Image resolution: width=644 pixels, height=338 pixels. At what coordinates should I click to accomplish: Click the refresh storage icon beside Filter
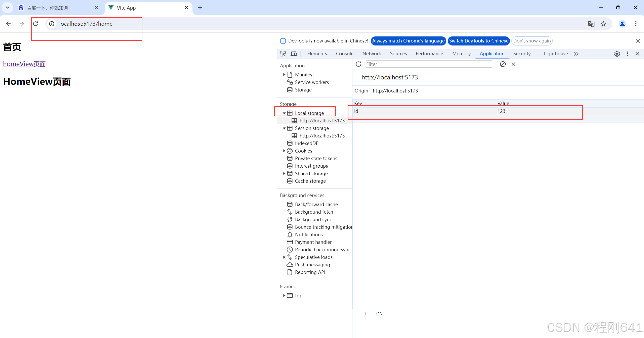358,64
